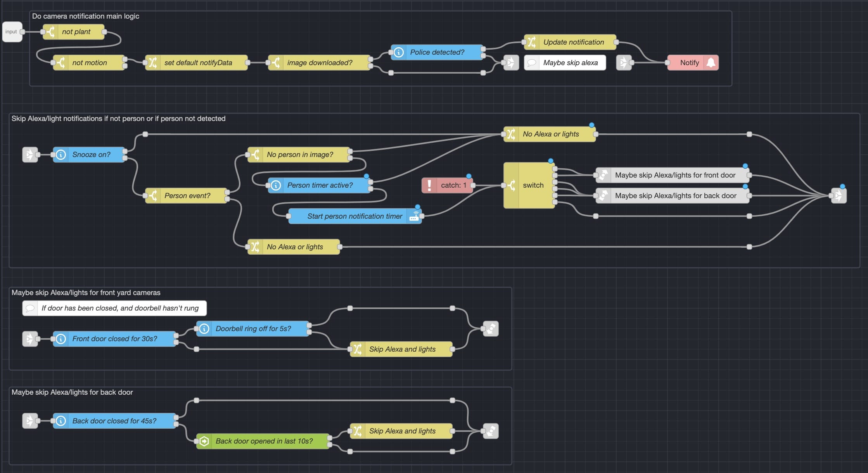Select the input node
868x473 pixels.
pyautogui.click(x=12, y=32)
